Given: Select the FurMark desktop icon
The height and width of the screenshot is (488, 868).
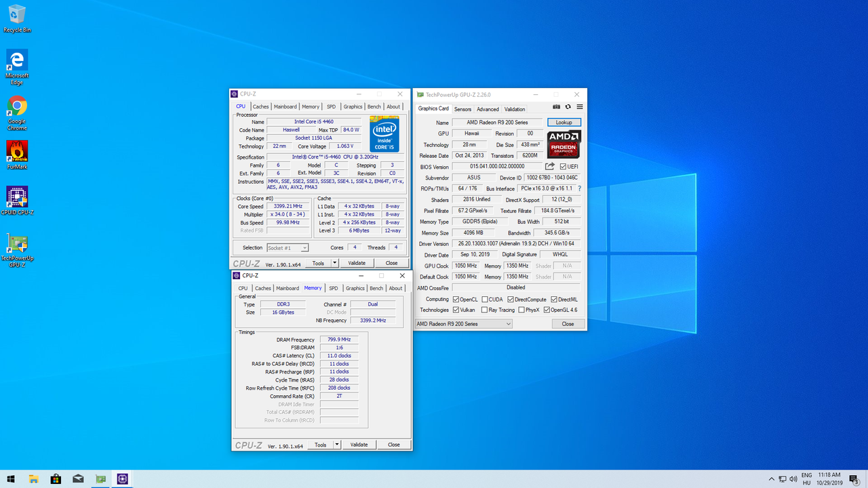Looking at the screenshot, I should [17, 155].
